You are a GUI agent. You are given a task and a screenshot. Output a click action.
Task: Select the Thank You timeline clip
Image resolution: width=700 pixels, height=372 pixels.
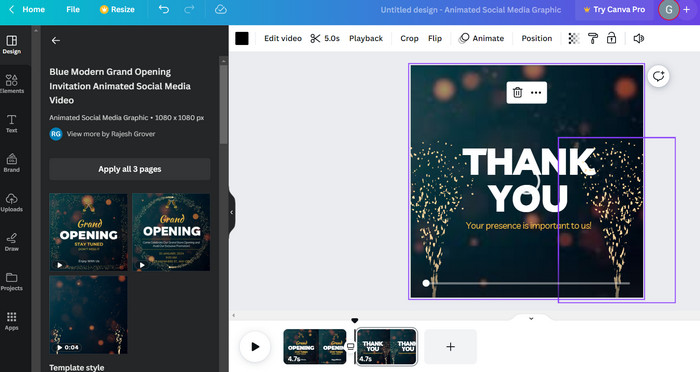[387, 347]
